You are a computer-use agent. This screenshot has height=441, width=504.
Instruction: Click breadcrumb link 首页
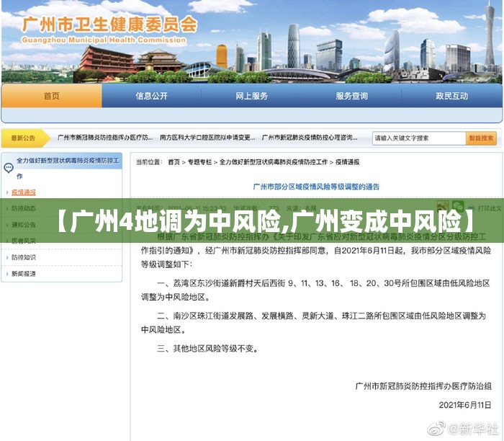click(174, 162)
